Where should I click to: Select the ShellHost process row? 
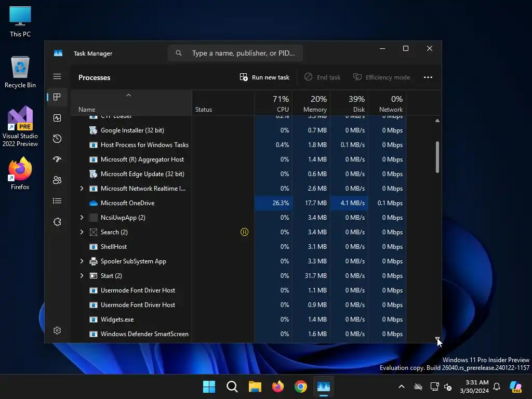(x=238, y=247)
